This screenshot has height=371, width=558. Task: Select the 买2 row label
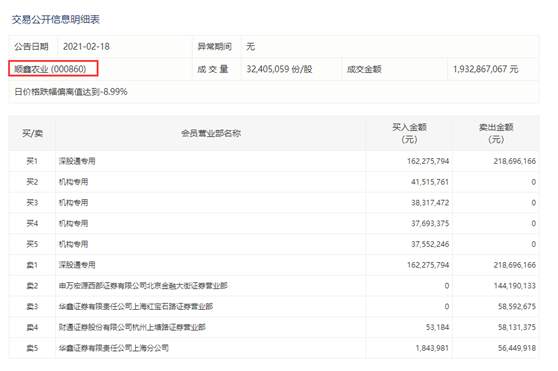pyautogui.click(x=32, y=182)
